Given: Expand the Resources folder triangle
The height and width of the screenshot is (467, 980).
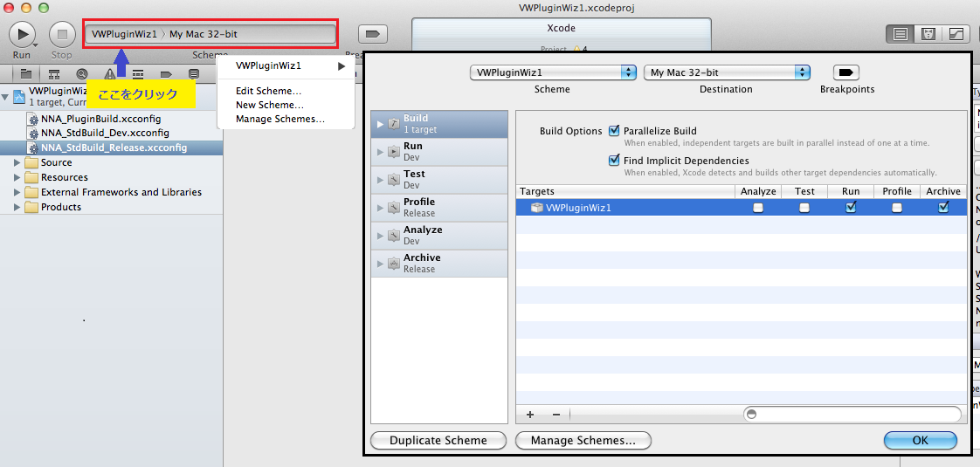Looking at the screenshot, I should pos(17,177).
